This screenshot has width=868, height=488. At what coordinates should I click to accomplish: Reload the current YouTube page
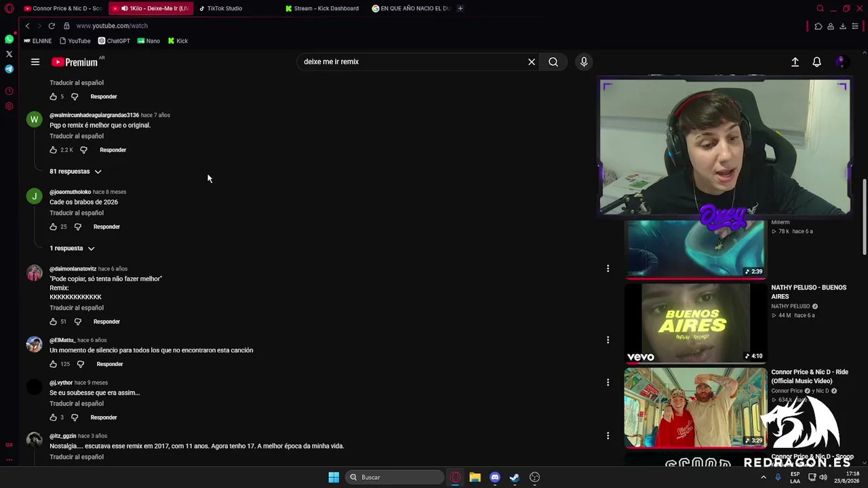[x=52, y=26]
